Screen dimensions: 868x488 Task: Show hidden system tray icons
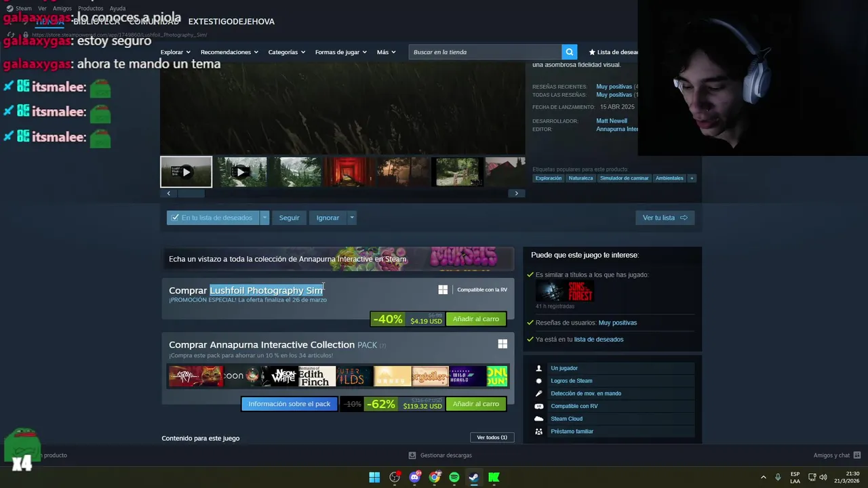(x=763, y=477)
